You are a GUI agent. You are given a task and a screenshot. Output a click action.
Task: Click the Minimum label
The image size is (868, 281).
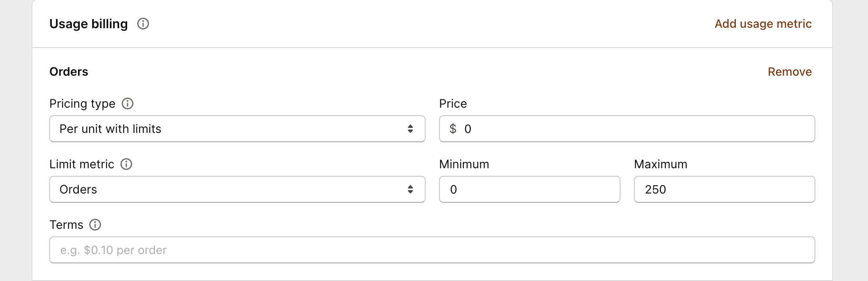[x=464, y=164]
